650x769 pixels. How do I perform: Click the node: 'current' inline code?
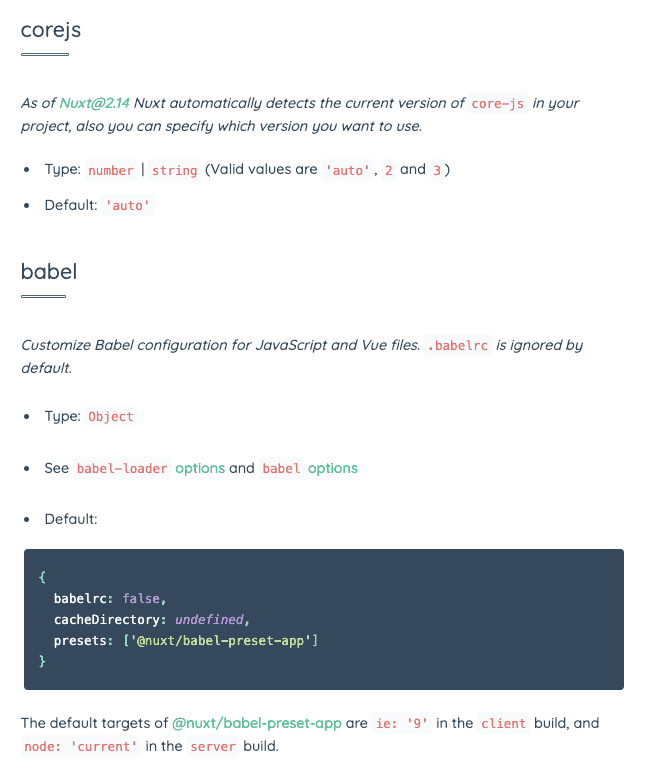pyautogui.click(x=81, y=746)
